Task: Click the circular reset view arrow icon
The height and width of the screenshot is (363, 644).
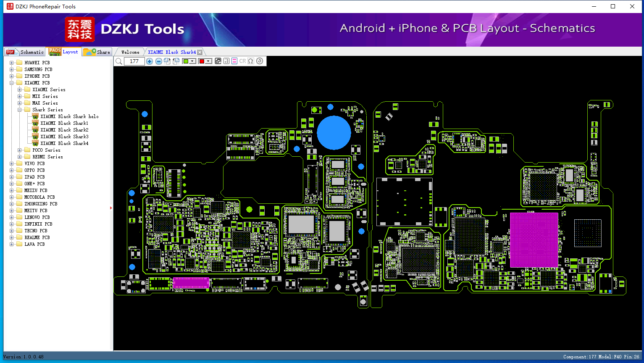Action: point(260,61)
